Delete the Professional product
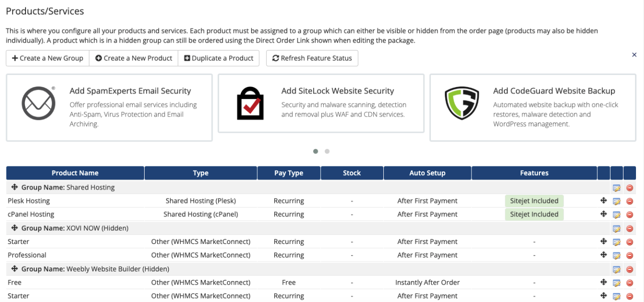 (x=630, y=255)
